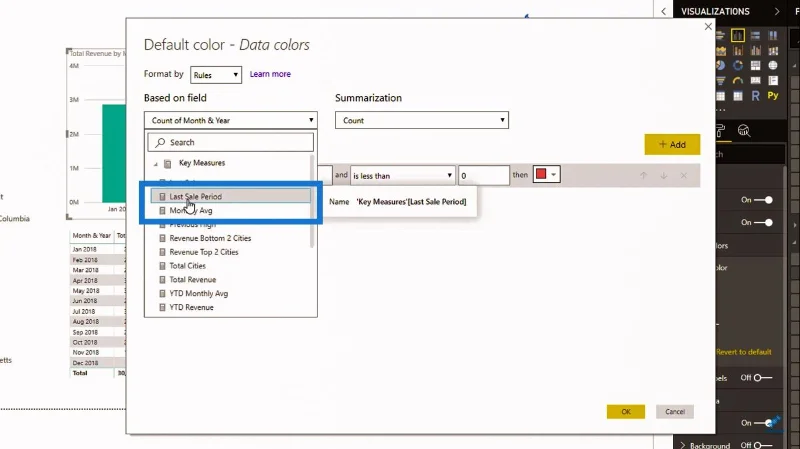Select the 100% stacked column chart visual
Screen dimensions: 800x449
coord(773,35)
